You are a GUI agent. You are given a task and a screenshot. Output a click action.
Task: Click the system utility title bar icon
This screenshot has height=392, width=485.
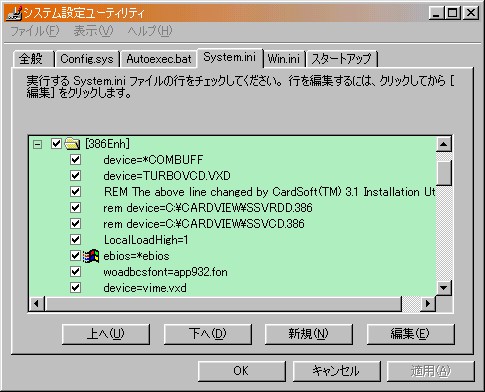14,13
